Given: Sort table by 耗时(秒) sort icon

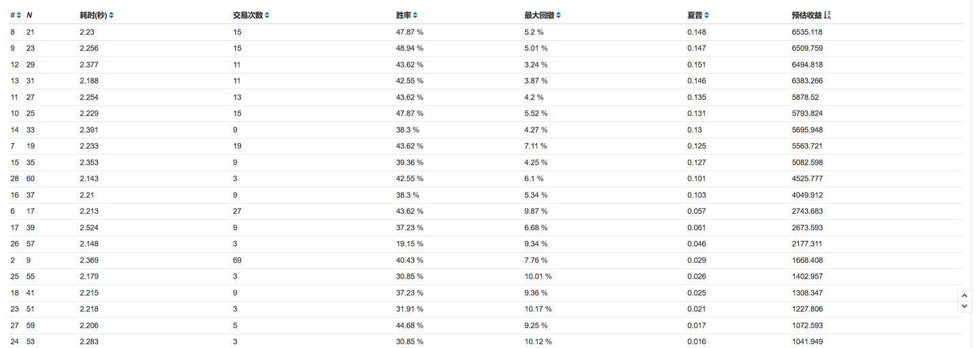Looking at the screenshot, I should (x=112, y=15).
